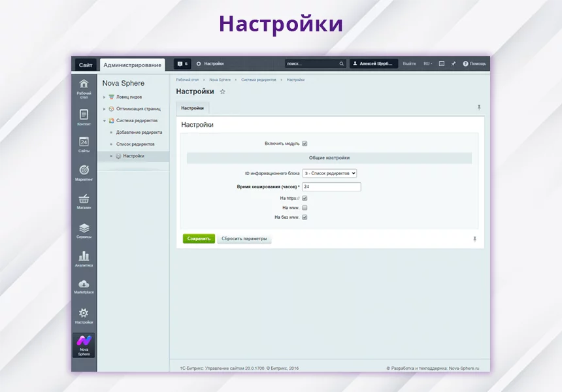
Task: Add page to favorites with star icon
Action: click(x=222, y=92)
